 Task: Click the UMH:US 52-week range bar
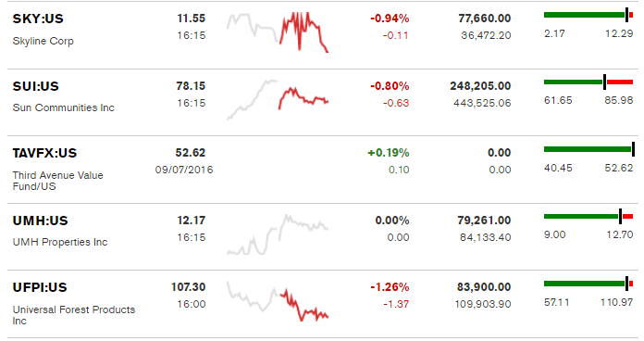[x=588, y=216]
